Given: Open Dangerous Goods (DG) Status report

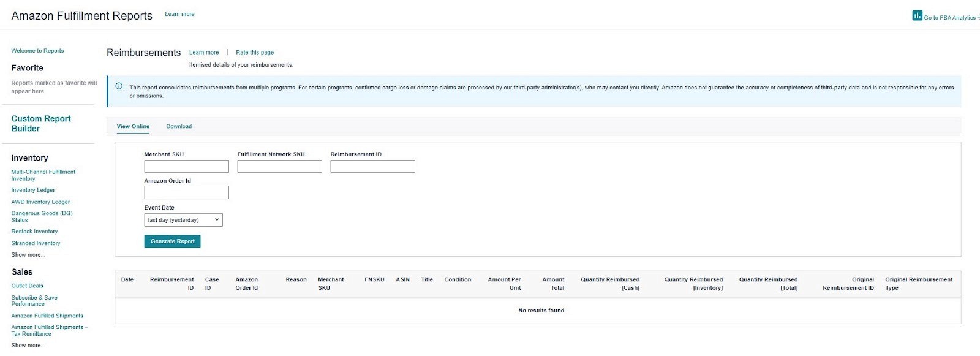Looking at the screenshot, I should pyautogui.click(x=42, y=217).
